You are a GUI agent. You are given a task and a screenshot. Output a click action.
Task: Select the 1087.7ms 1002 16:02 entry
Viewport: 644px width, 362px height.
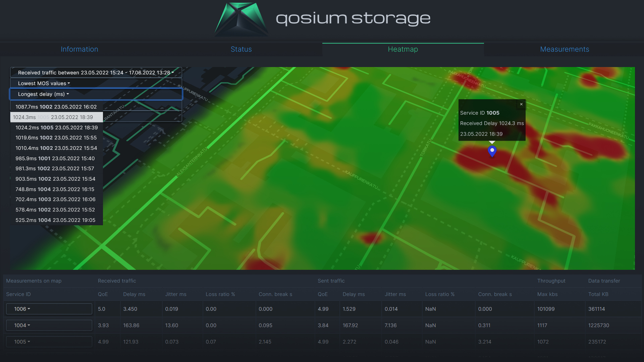[56, 107]
